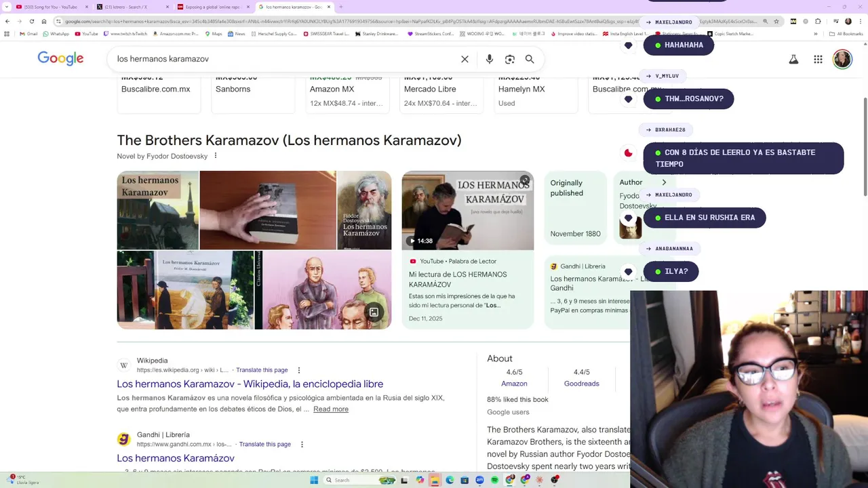Open the Gandhi Los hermanos Karamázov result title
The height and width of the screenshot is (488, 868).
pos(176,458)
